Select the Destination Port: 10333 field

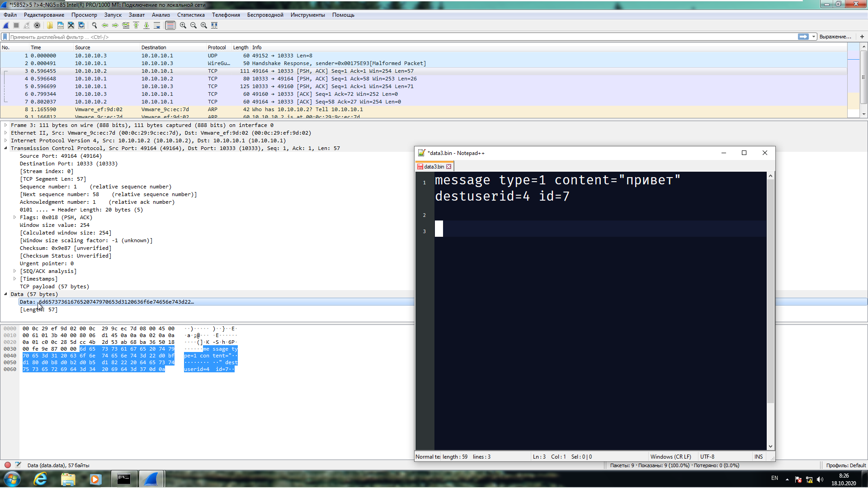69,164
